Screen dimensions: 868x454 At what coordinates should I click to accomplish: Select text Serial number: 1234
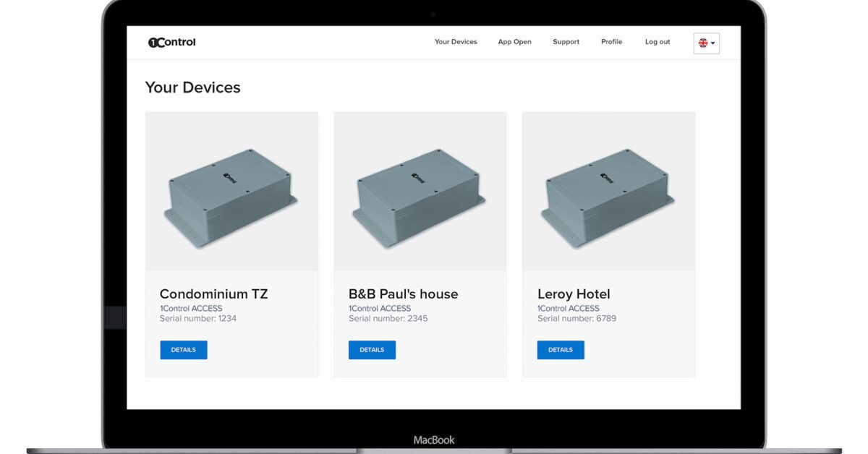[198, 318]
